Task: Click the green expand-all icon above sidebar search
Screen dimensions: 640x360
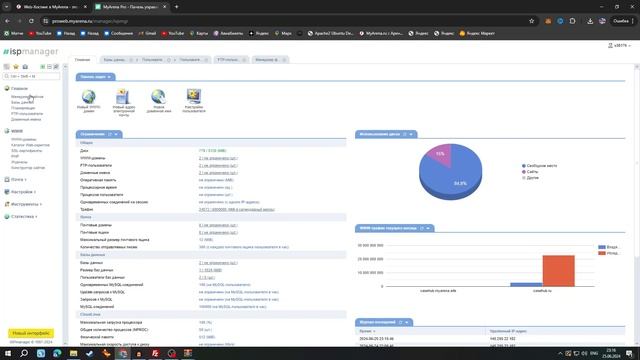Action: (x=42, y=67)
